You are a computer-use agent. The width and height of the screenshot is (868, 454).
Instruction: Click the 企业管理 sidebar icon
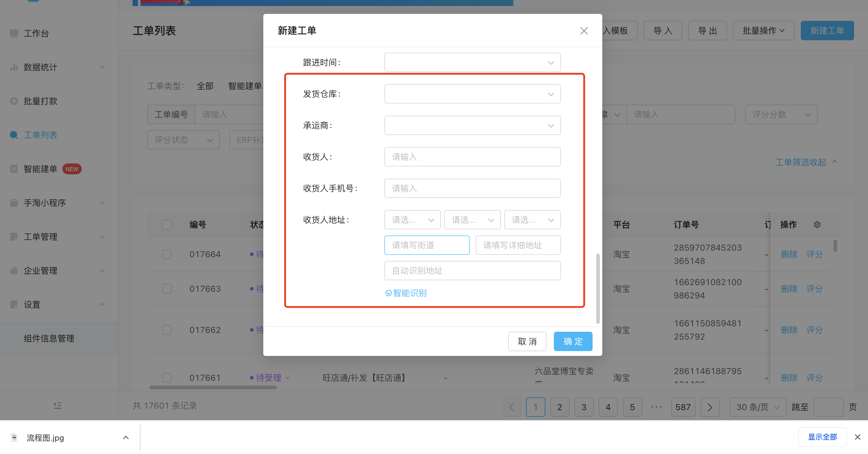[x=14, y=271]
